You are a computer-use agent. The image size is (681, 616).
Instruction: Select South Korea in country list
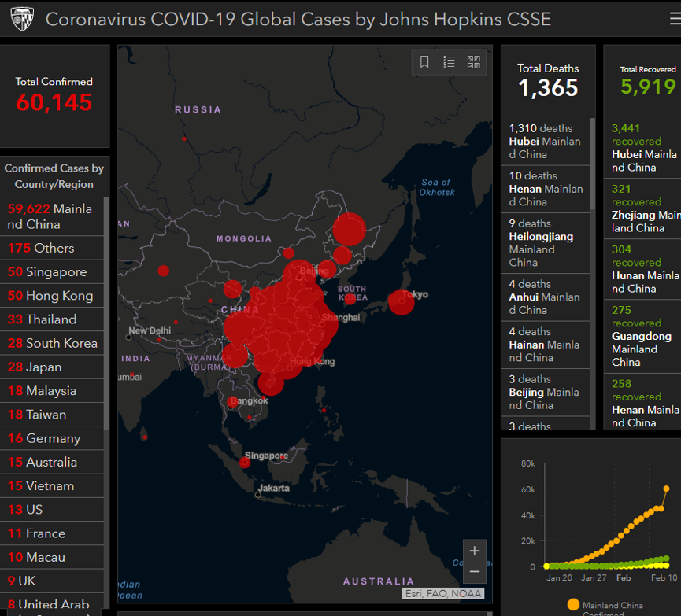pyautogui.click(x=52, y=343)
